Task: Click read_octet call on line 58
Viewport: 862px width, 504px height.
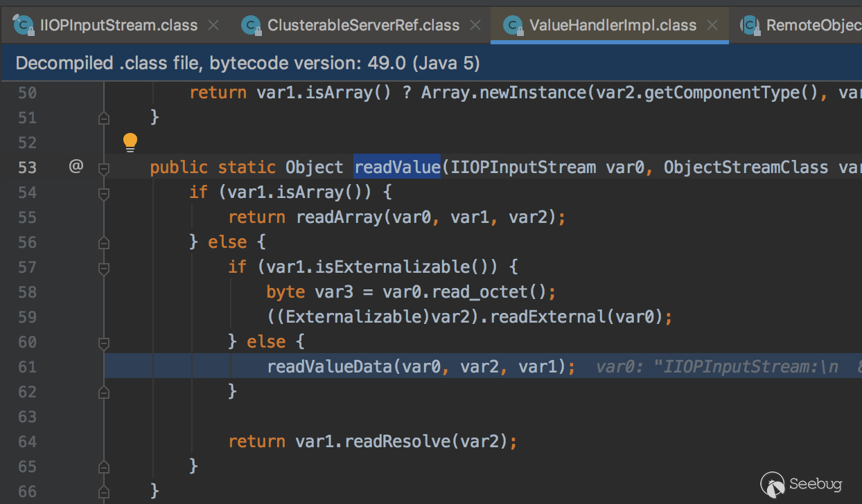Action: coord(480,292)
